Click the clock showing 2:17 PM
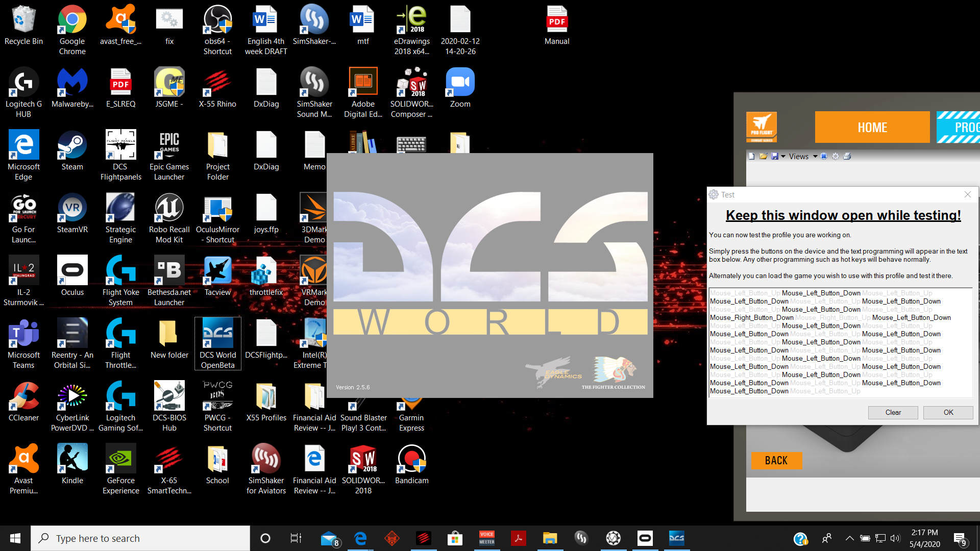The height and width of the screenshot is (551, 980). click(924, 533)
